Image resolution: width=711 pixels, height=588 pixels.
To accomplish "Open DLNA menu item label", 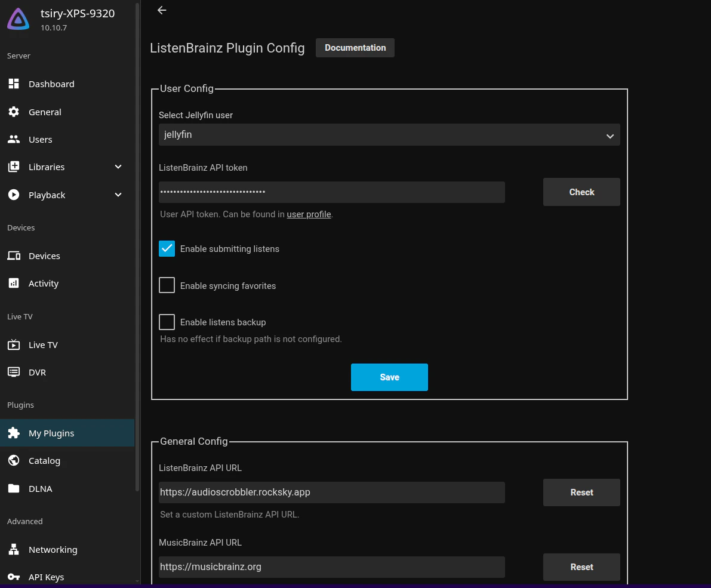I will point(41,489).
